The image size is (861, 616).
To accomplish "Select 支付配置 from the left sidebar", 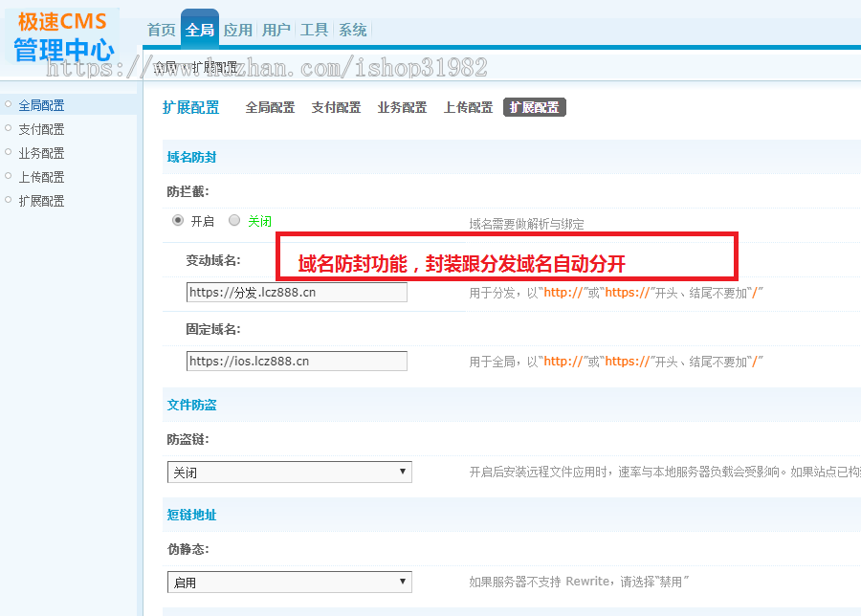I will pos(40,128).
